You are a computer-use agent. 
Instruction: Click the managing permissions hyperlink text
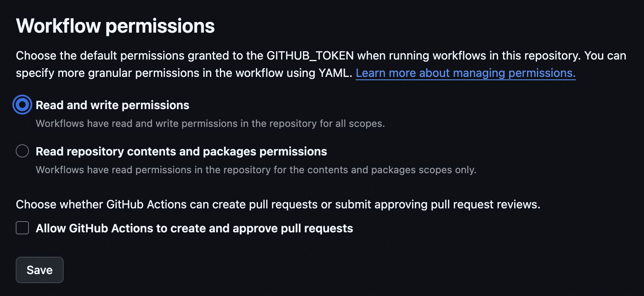[465, 73]
